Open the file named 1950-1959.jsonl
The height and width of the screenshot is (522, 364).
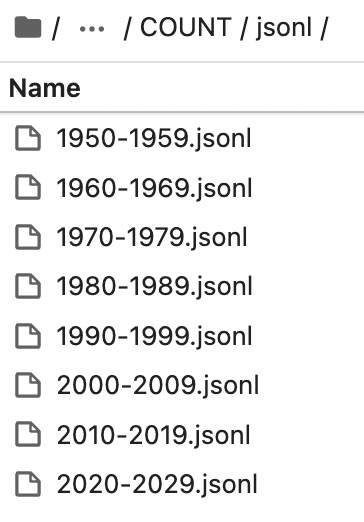pyautogui.click(x=154, y=139)
